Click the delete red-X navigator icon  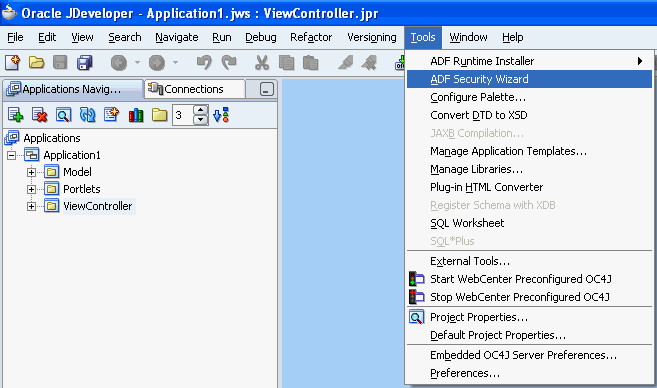click(x=39, y=115)
